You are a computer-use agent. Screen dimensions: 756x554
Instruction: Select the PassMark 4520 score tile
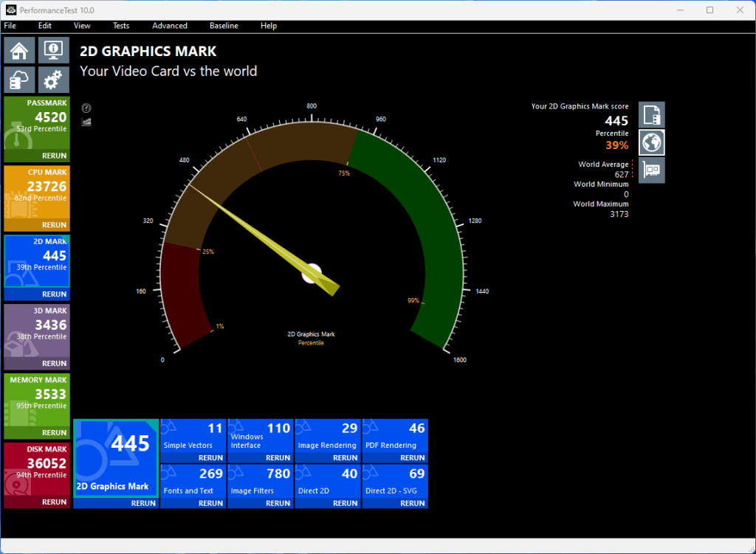coord(37,123)
